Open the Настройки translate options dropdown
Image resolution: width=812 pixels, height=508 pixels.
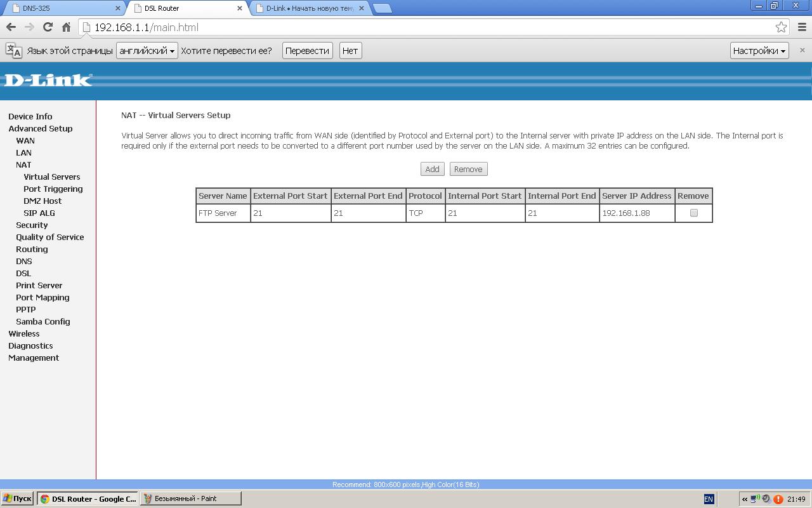pos(759,51)
